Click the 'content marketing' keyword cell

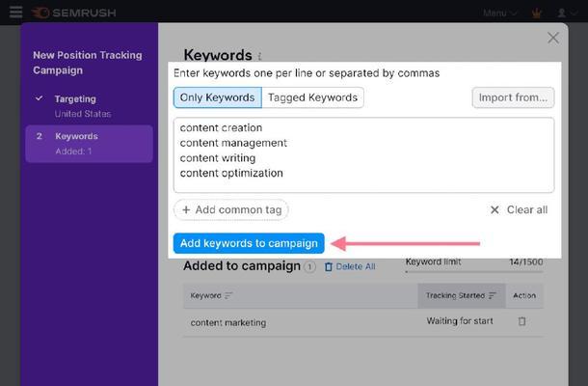(x=228, y=323)
